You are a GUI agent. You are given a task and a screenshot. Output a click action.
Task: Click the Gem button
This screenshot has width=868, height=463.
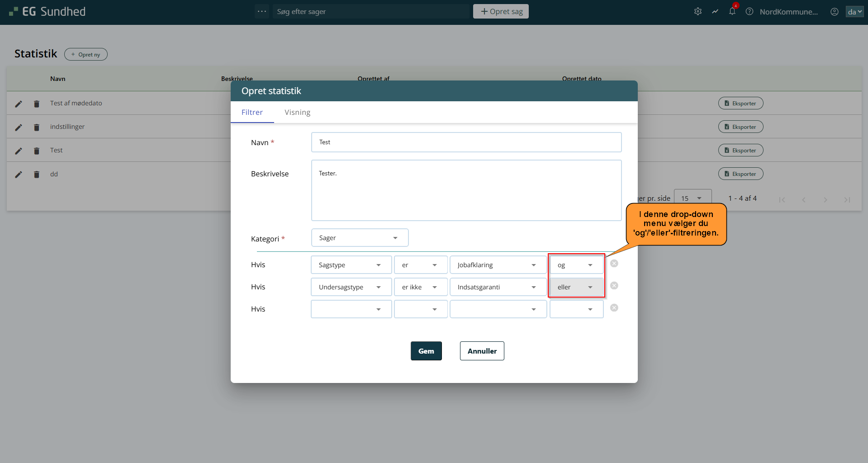click(426, 351)
